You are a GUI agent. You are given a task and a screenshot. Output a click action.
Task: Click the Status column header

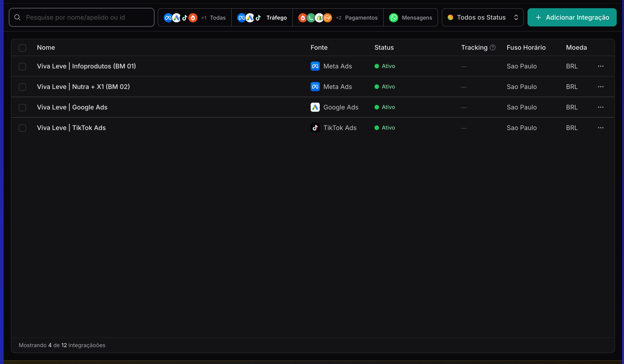click(384, 47)
